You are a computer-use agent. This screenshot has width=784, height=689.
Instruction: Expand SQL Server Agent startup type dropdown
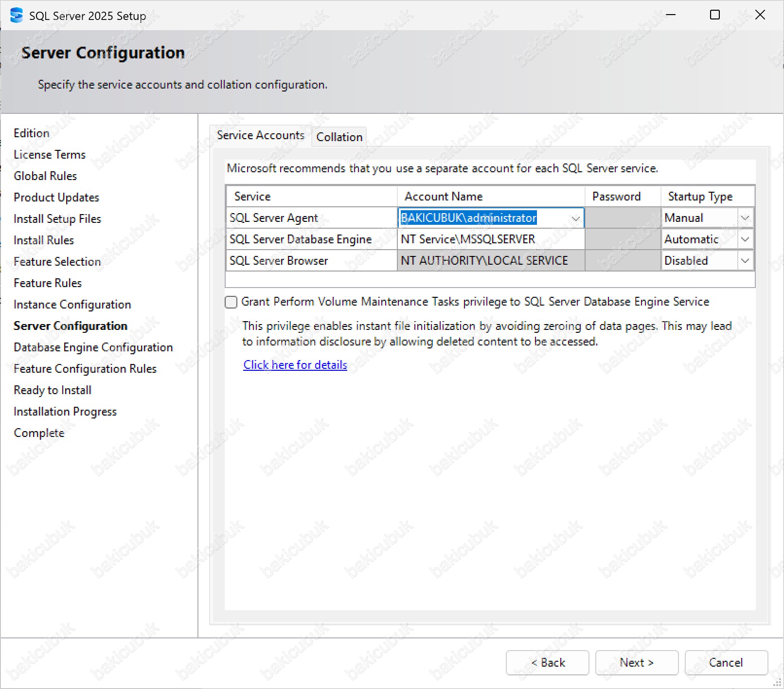(745, 218)
